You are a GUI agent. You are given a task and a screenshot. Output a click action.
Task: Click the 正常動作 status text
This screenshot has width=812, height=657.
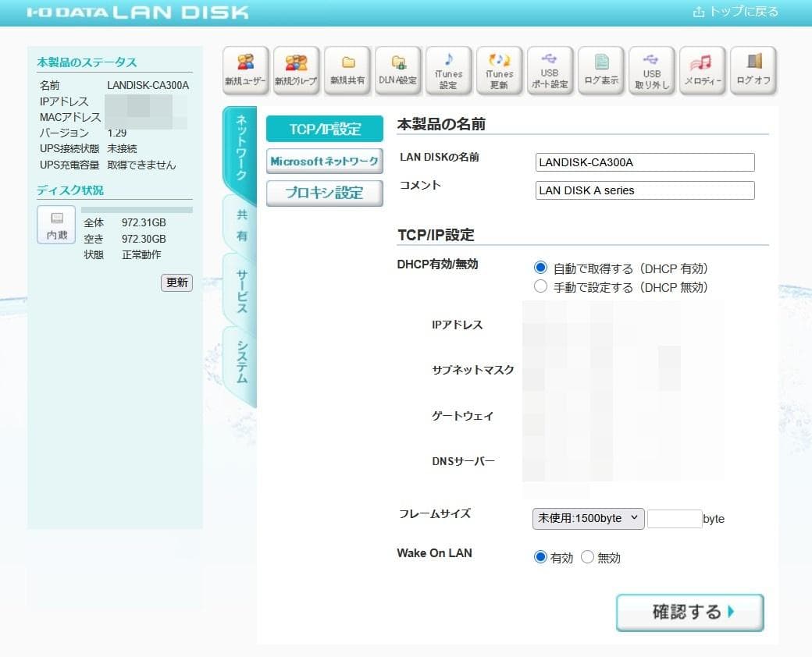[141, 254]
